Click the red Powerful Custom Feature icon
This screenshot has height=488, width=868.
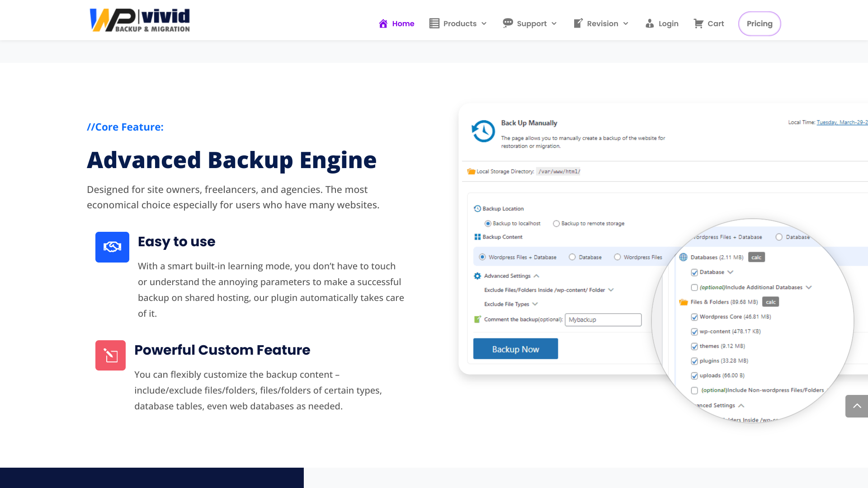point(110,355)
